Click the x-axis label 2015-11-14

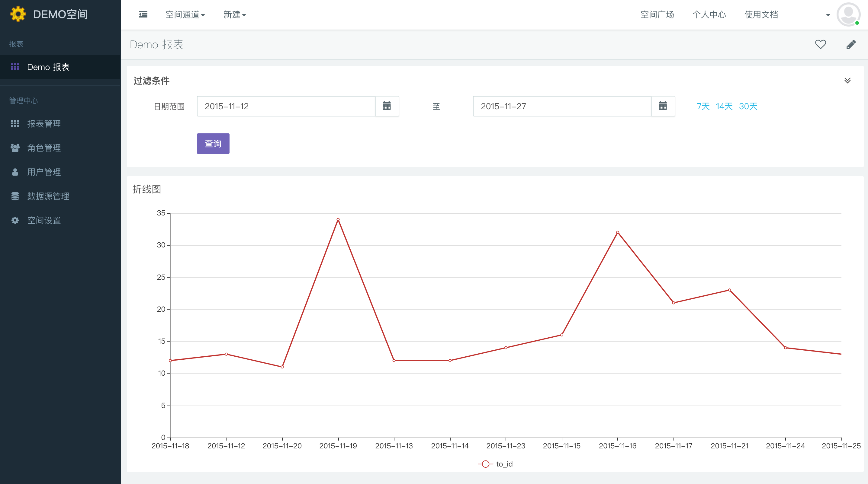click(450, 446)
